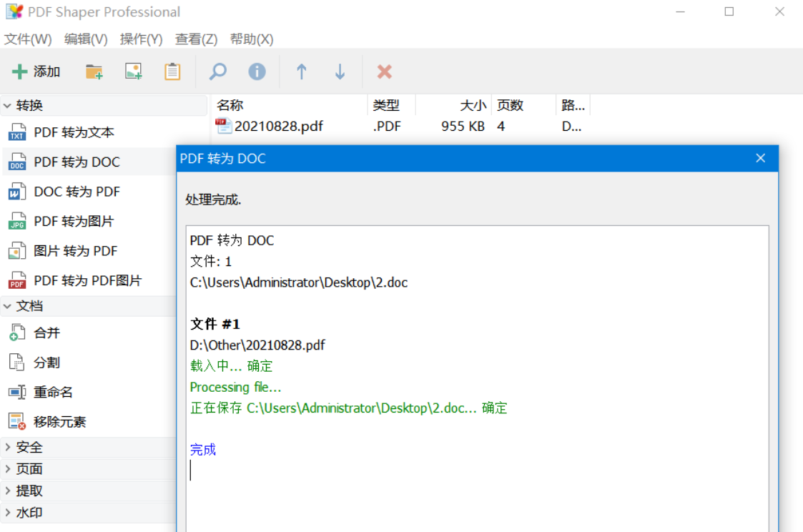Image resolution: width=803 pixels, height=532 pixels.
Task: Collapse the 转换 section chevron
Action: [7, 106]
